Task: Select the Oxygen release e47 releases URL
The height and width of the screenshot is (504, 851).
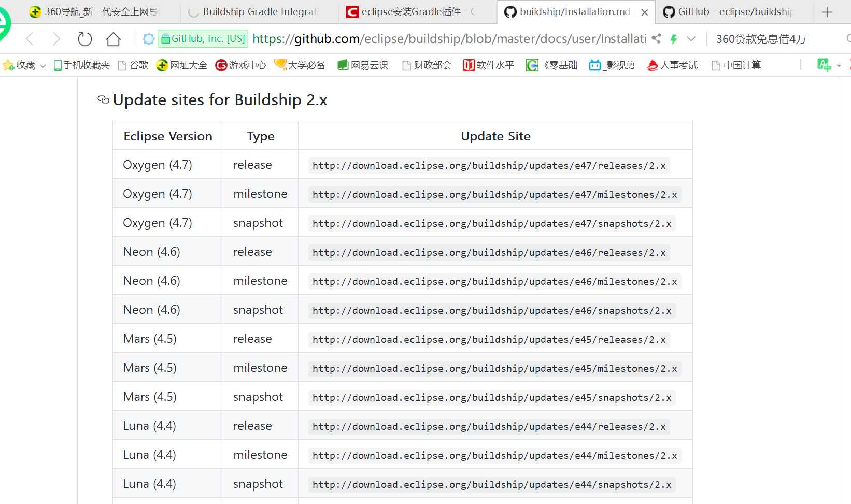Action: coord(489,166)
